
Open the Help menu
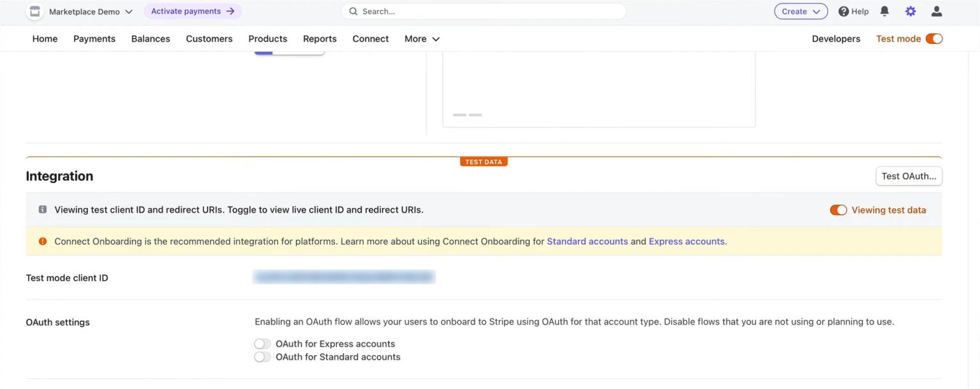coord(853,11)
